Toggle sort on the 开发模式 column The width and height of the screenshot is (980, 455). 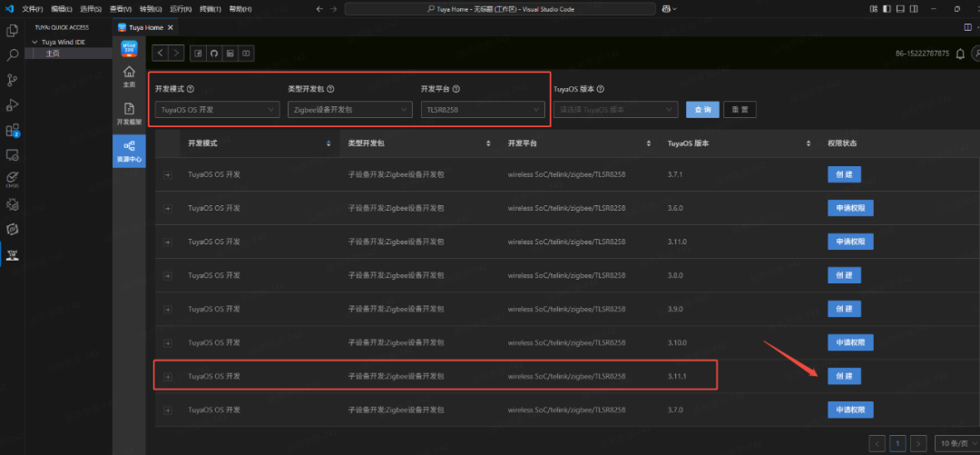click(328, 144)
